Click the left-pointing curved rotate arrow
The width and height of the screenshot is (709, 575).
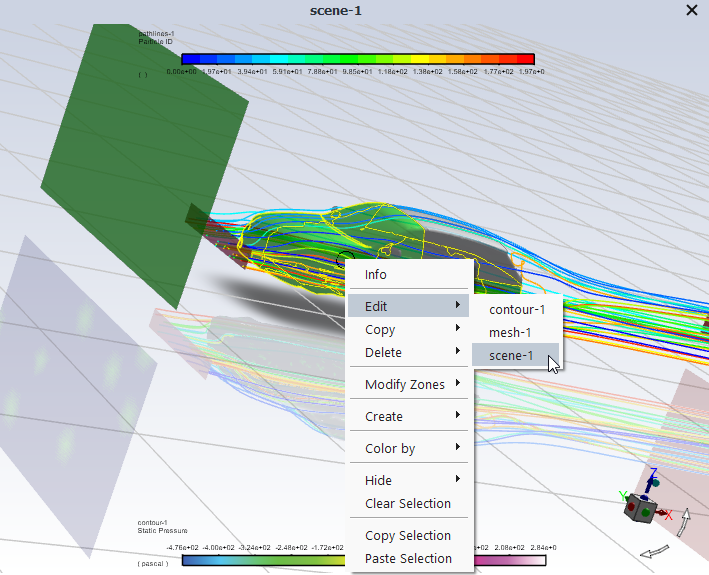pyautogui.click(x=656, y=551)
